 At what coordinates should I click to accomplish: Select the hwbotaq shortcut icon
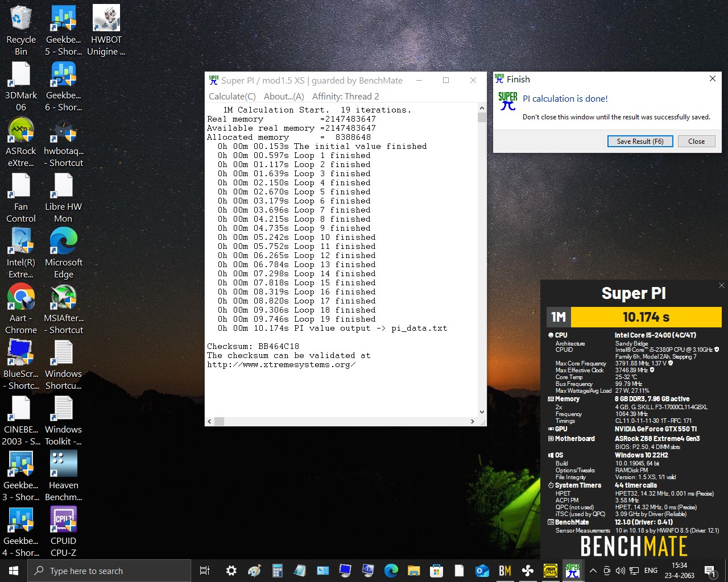(x=63, y=143)
